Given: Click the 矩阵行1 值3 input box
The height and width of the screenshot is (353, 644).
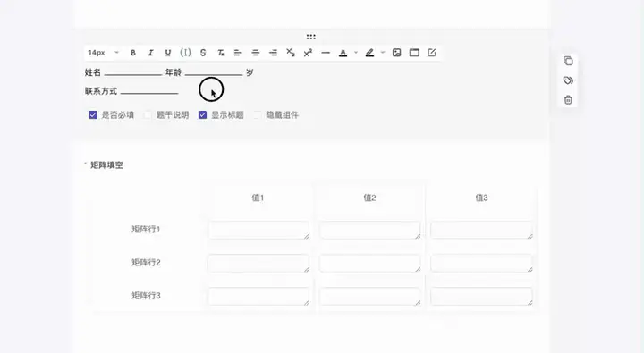Looking at the screenshot, I should point(481,230).
